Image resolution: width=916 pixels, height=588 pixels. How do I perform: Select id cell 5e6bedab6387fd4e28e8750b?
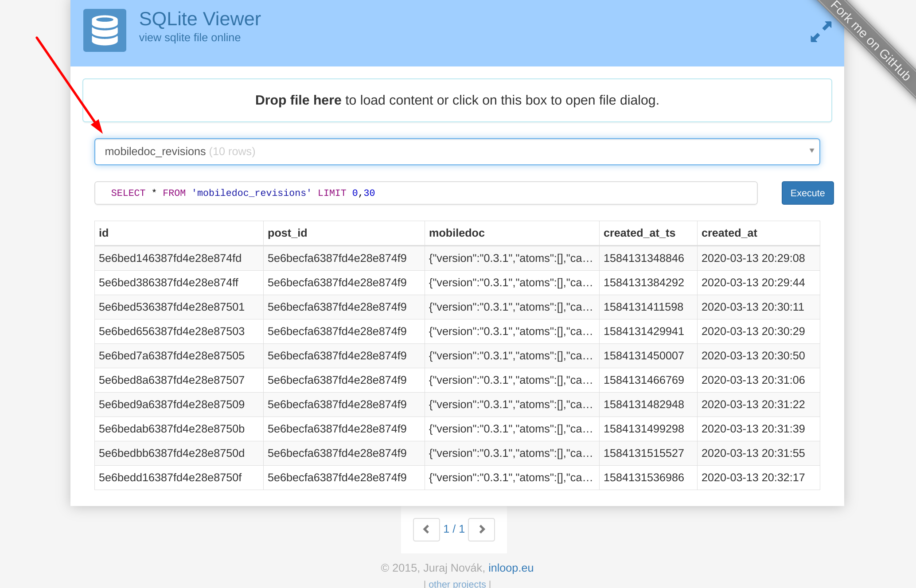[x=179, y=429]
